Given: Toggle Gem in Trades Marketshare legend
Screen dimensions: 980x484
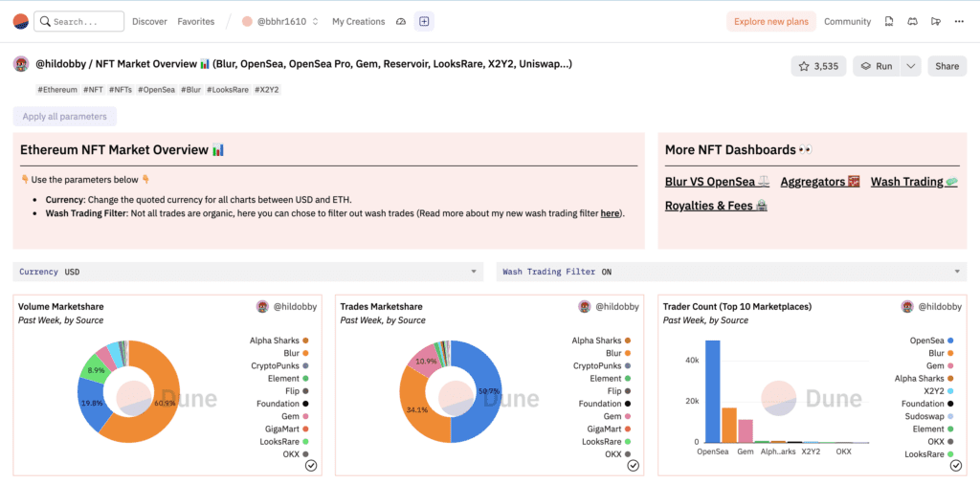Looking at the screenshot, I should point(617,416).
